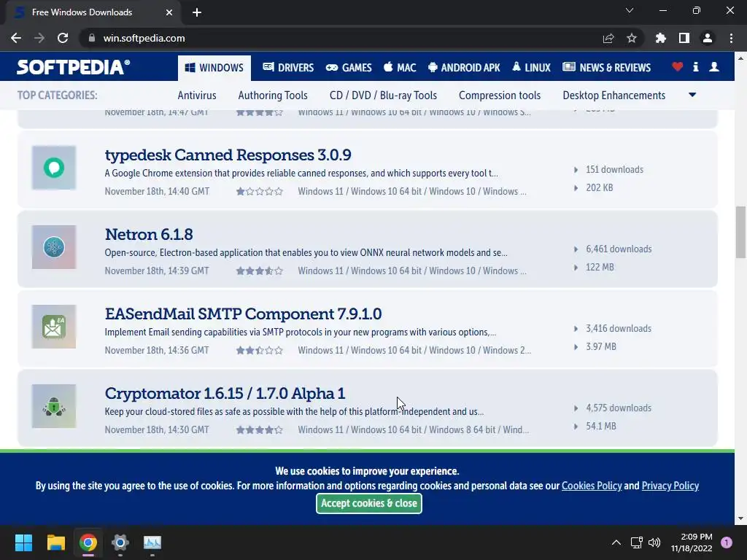The width and height of the screenshot is (747, 560).
Task: Bookmark this page with the star icon
Action: pyautogui.click(x=631, y=38)
